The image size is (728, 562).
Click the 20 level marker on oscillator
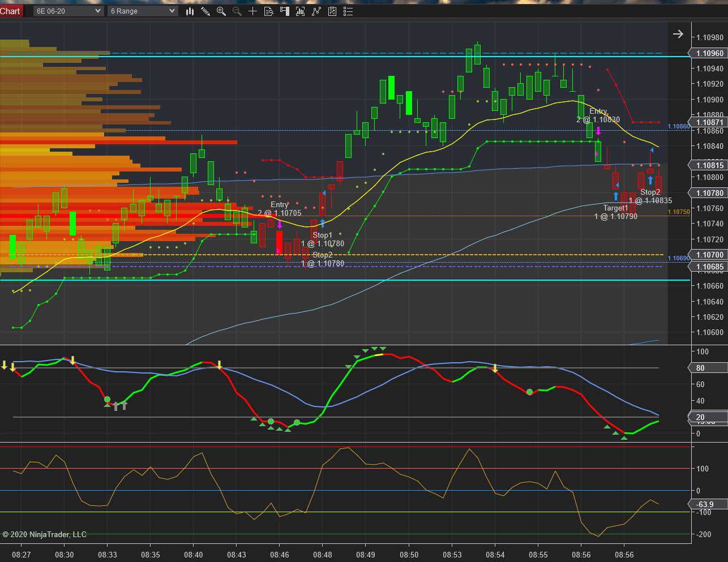point(709,417)
